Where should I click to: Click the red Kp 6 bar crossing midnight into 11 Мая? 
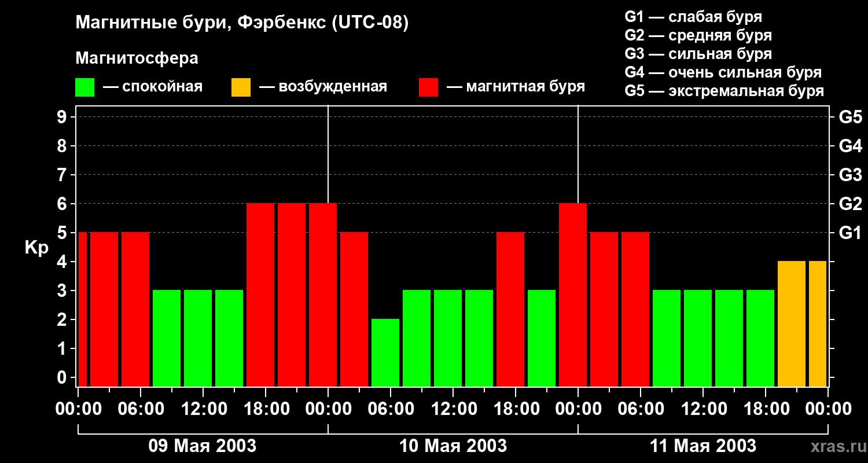573,295
